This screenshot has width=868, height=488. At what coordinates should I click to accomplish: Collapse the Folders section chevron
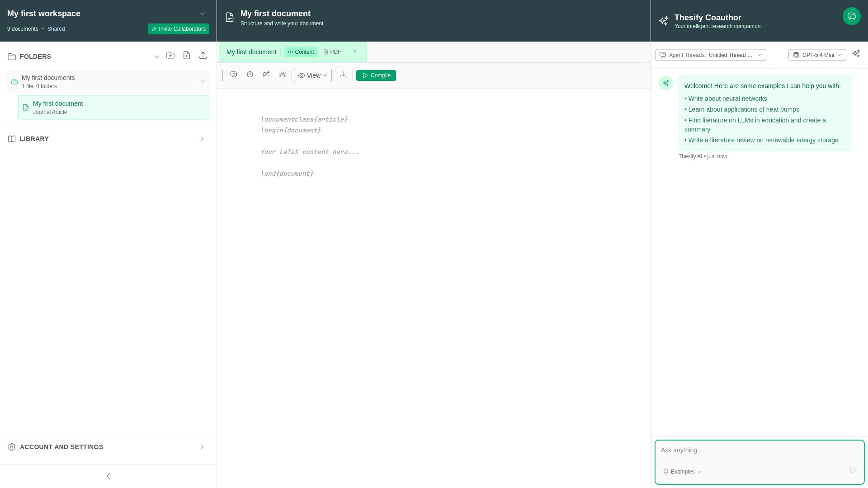tap(157, 56)
